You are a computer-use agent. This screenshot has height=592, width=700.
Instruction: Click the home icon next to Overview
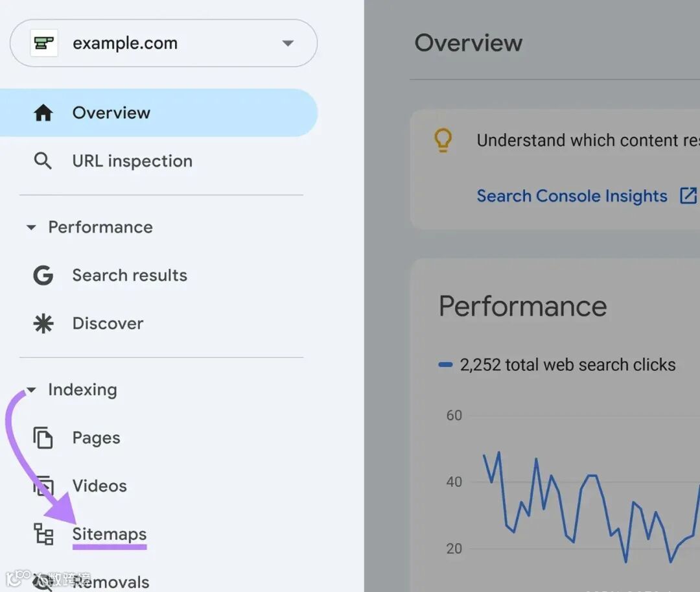[43, 113]
